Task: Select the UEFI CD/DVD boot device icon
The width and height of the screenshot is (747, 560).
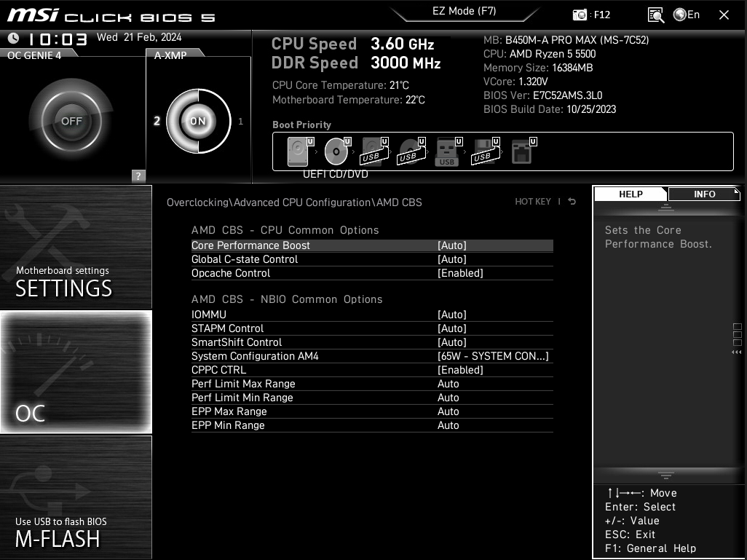Action: pos(337,151)
